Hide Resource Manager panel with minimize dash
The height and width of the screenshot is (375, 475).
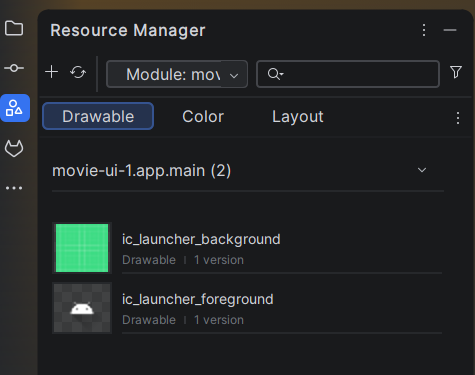(450, 30)
